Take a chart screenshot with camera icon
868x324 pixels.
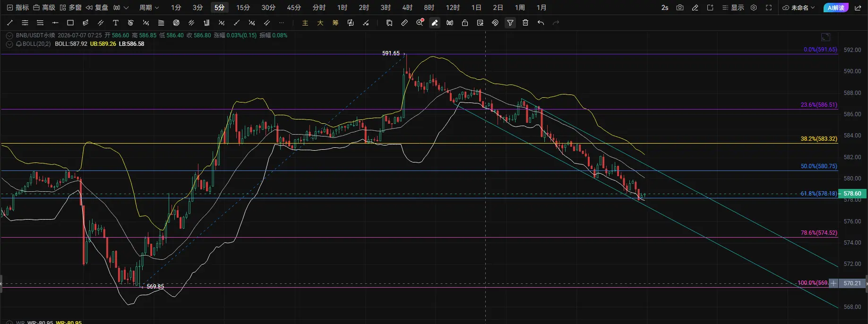680,8
